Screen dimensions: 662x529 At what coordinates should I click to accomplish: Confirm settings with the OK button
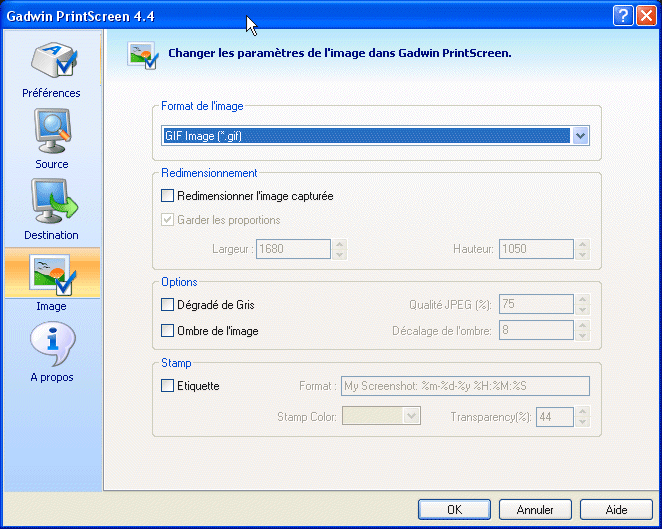[x=454, y=510]
